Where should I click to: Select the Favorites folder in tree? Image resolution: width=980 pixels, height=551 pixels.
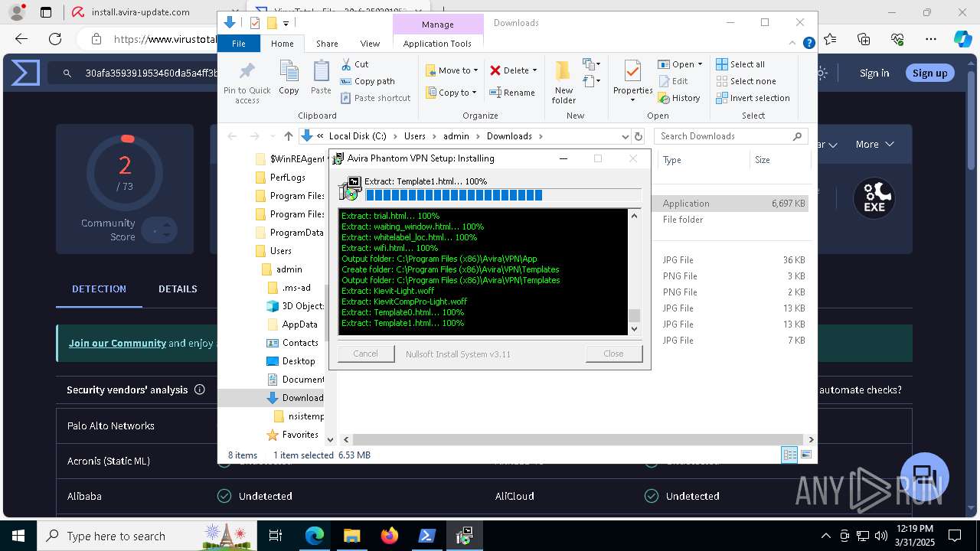(x=300, y=435)
